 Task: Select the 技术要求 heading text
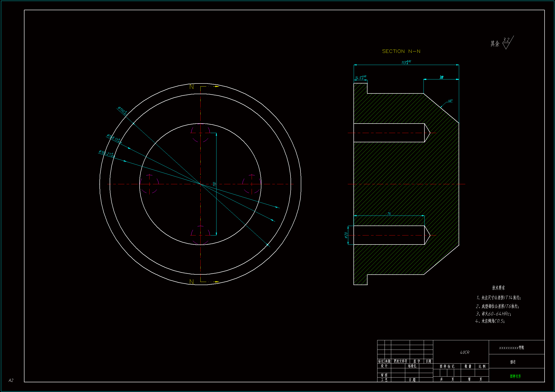[x=499, y=288]
